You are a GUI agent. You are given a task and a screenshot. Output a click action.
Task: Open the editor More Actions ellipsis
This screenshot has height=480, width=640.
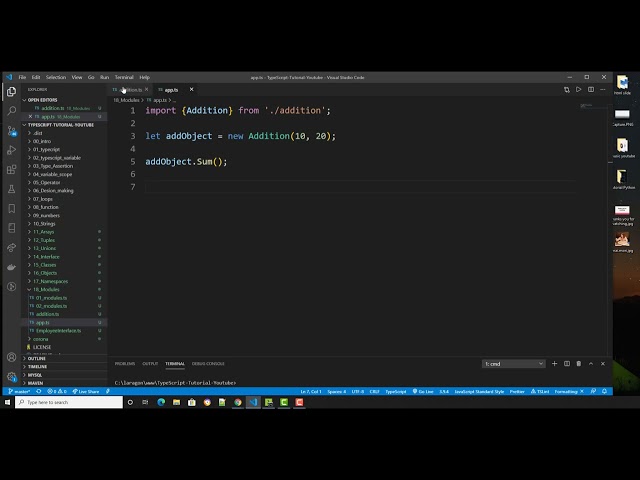tap(603, 89)
